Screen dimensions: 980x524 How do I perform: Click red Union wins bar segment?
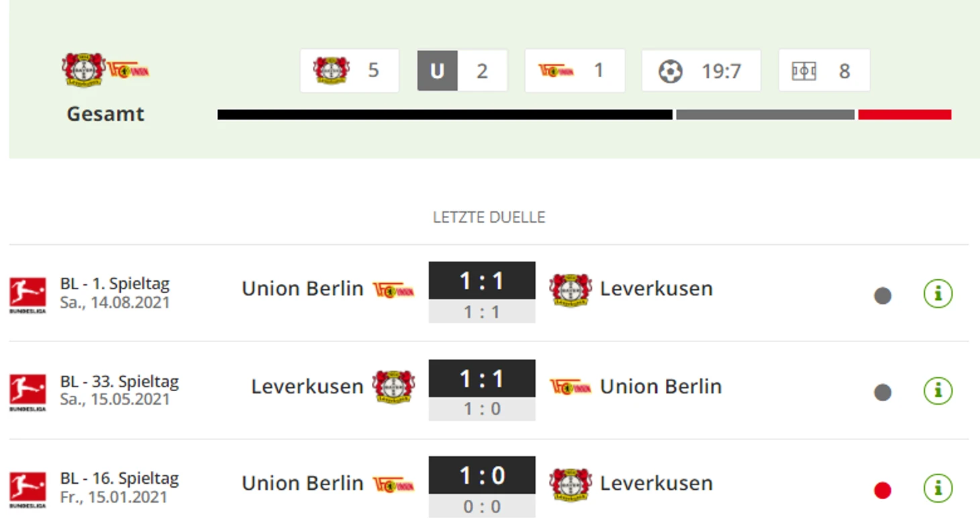click(x=905, y=115)
